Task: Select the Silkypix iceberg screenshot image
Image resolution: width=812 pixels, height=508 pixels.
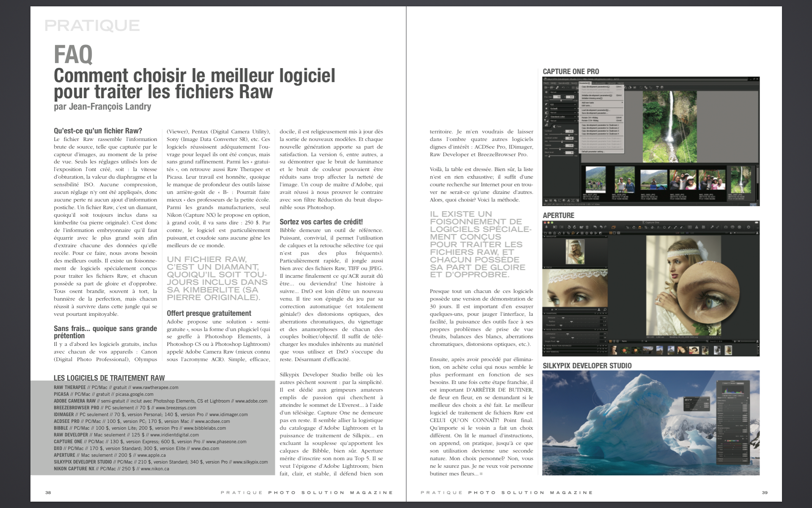Action: pyautogui.click(x=651, y=423)
